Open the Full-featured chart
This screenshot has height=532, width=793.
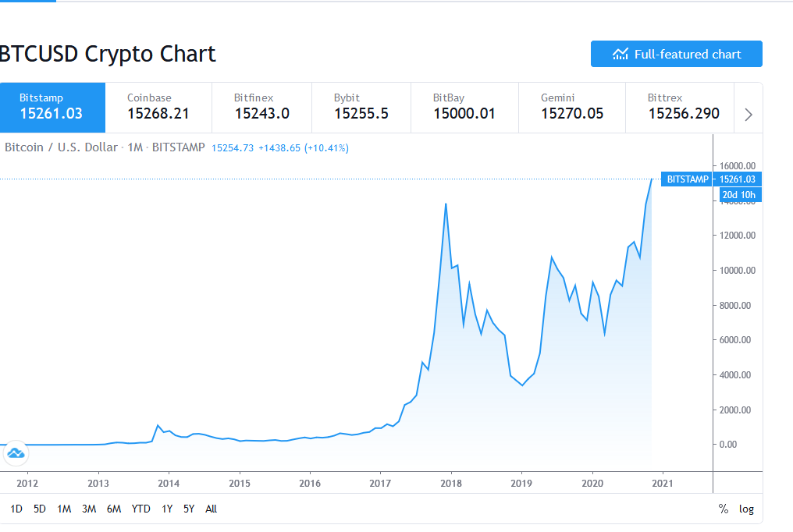[676, 54]
